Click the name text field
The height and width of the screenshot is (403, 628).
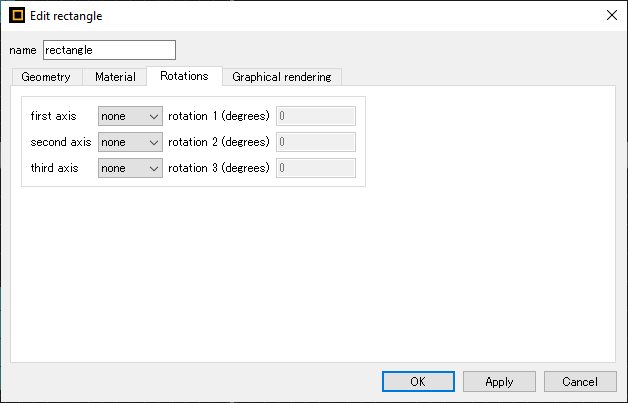tap(109, 50)
